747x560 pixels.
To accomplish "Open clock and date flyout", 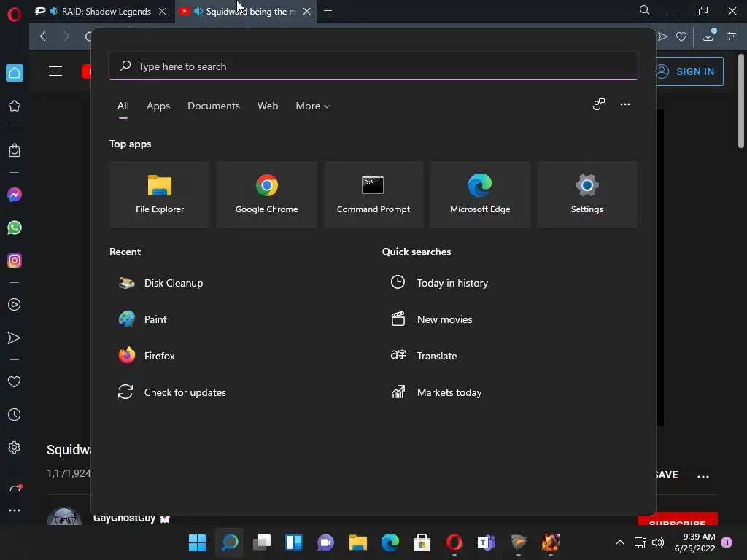I will point(694,542).
